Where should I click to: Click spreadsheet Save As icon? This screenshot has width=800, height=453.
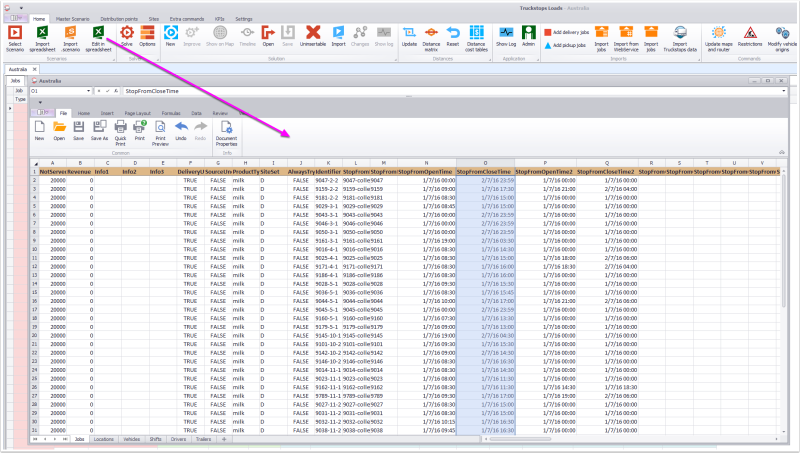click(99, 127)
